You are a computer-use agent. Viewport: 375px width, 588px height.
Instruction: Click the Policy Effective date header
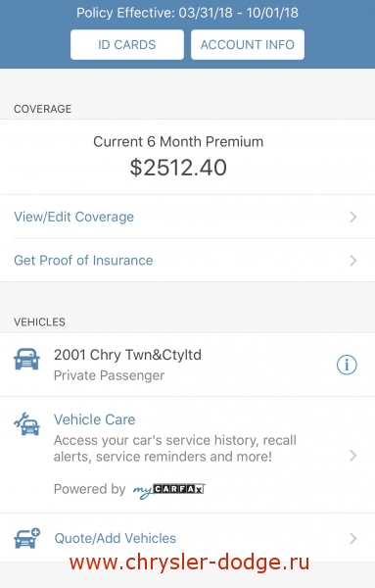(187, 13)
